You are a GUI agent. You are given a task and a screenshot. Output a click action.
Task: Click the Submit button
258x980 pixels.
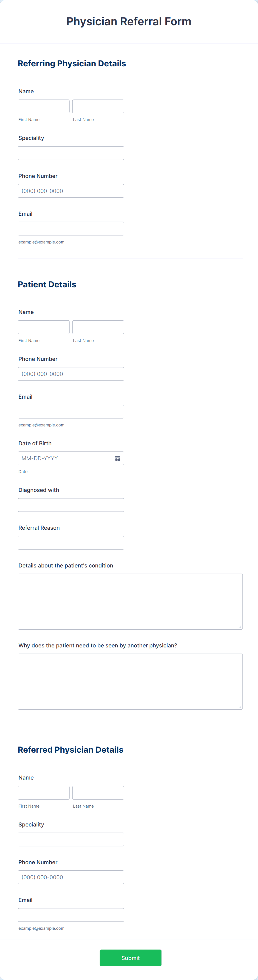tap(130, 958)
